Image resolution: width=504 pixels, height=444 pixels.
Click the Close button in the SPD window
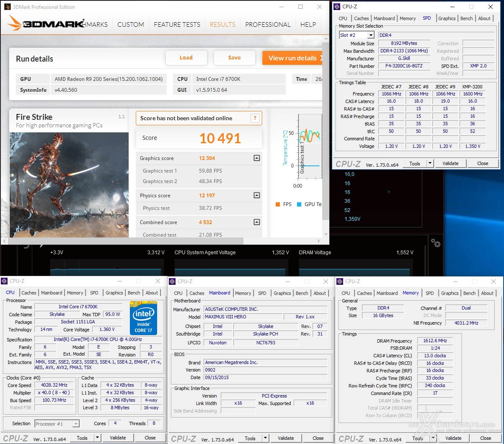click(x=483, y=163)
